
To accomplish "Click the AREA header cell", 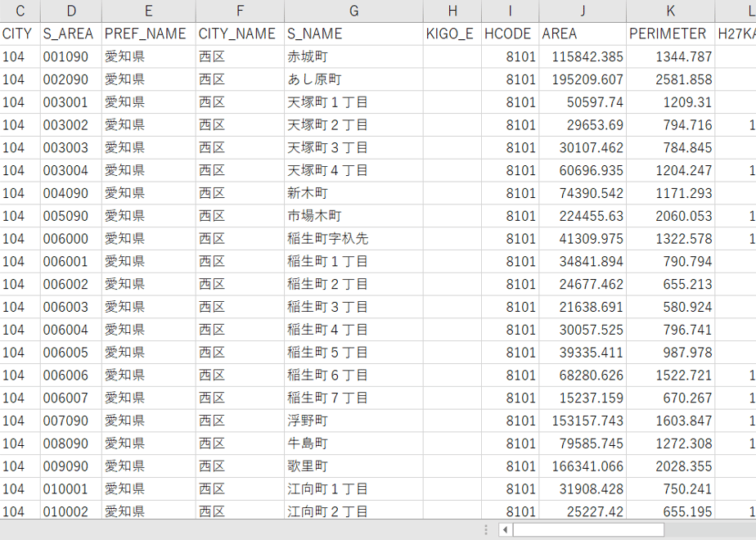I will tap(583, 34).
